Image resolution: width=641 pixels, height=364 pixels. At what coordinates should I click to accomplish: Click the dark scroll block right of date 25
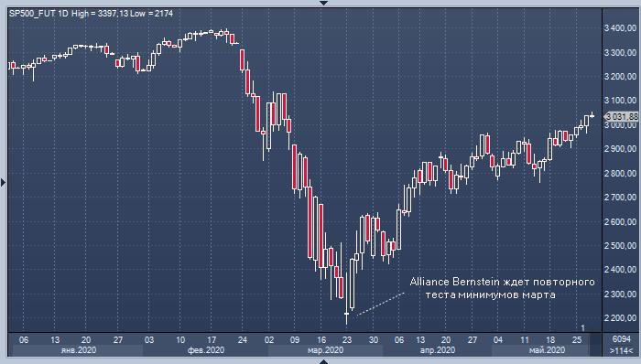(595, 345)
